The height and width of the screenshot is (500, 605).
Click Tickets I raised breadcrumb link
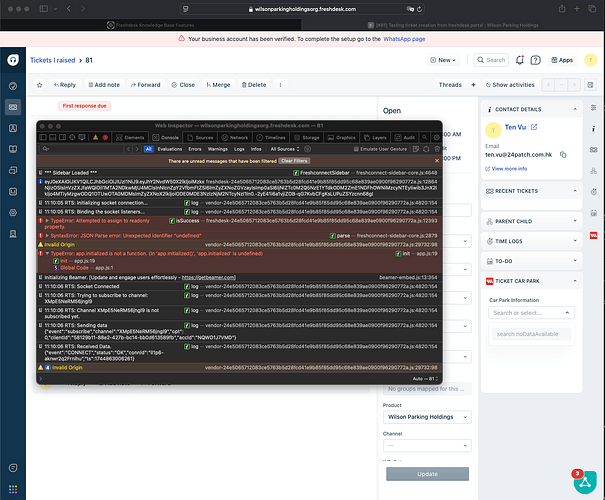53,60
